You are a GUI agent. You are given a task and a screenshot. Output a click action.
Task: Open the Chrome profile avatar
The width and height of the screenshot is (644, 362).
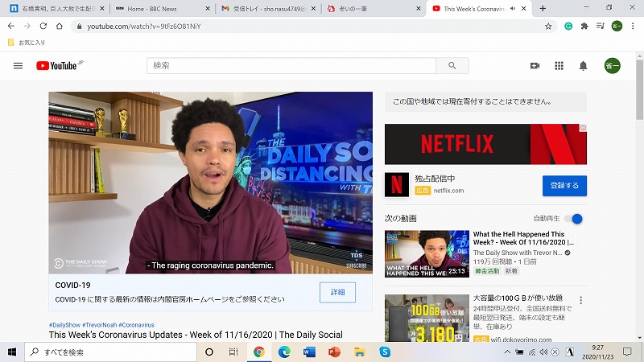coord(617,27)
